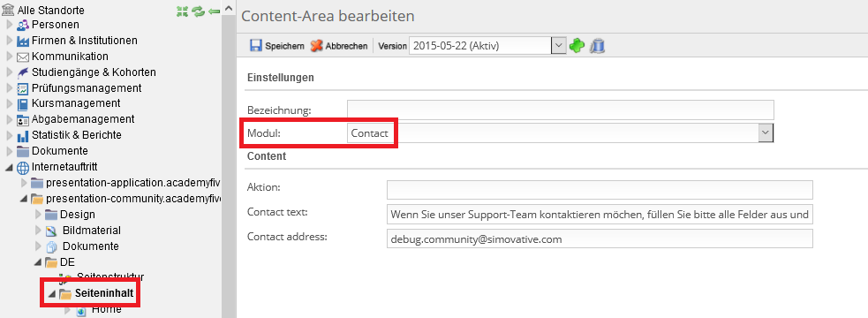
Task: Click into the Contact text field
Action: (x=600, y=215)
